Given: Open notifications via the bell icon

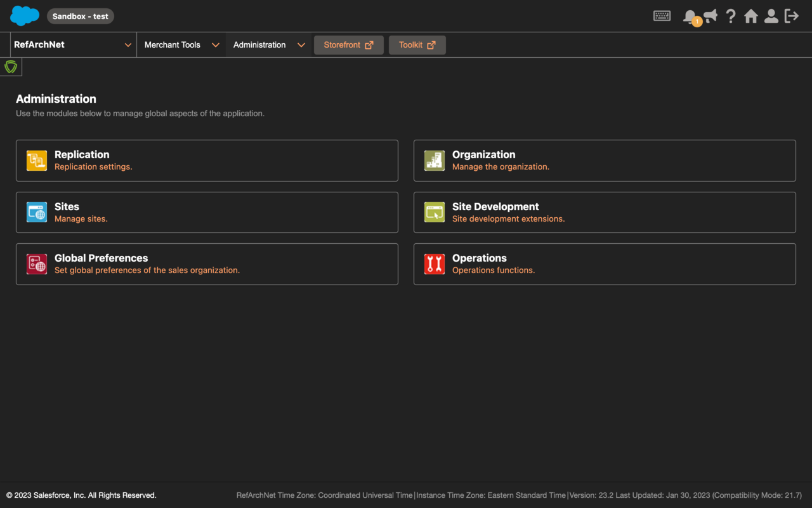Looking at the screenshot, I should point(690,16).
